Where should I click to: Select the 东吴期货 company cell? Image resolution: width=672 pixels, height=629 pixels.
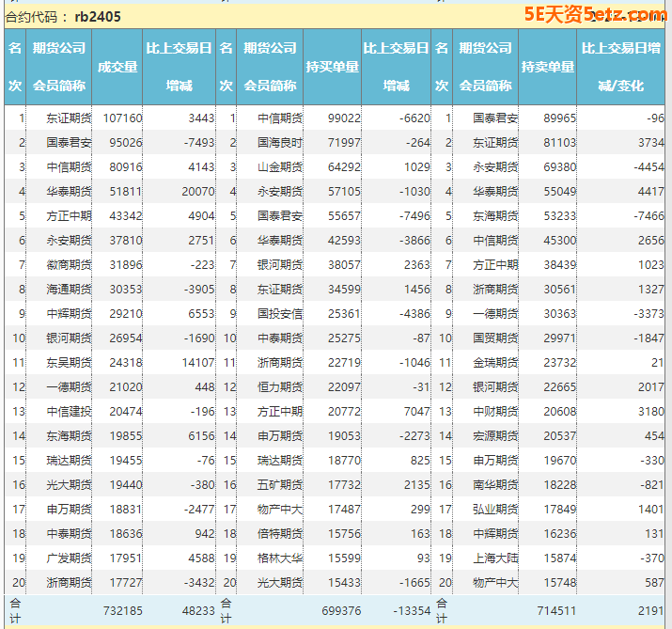pyautogui.click(x=69, y=363)
